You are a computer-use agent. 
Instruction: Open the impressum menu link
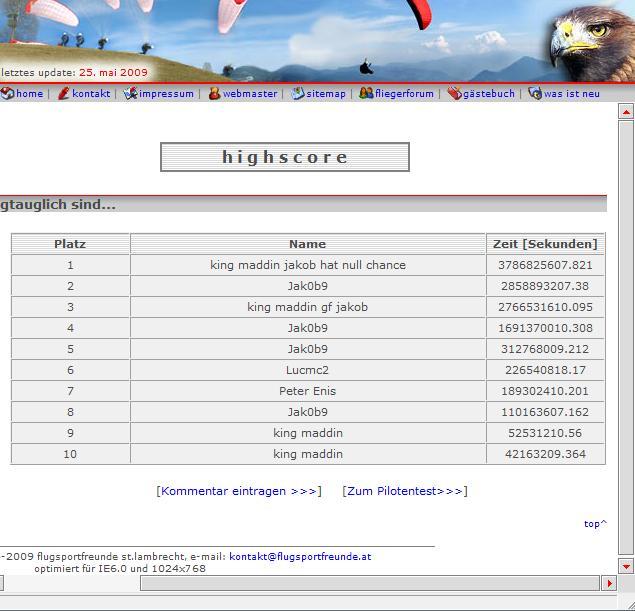pyautogui.click(x=166, y=94)
